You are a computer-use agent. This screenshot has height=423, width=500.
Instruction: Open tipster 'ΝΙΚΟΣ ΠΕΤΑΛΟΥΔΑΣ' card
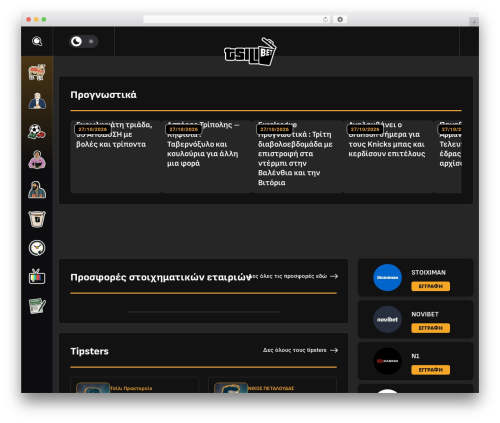tap(272, 385)
